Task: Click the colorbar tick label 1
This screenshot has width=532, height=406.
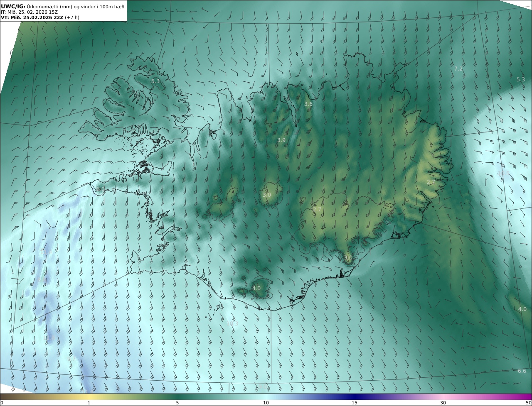Action: click(89, 403)
